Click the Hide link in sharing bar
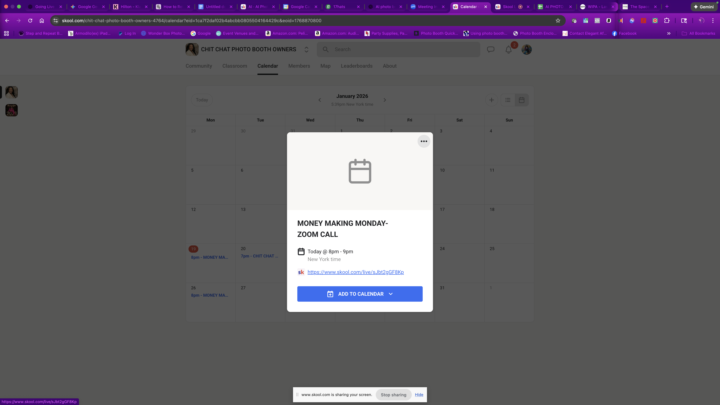 point(419,394)
